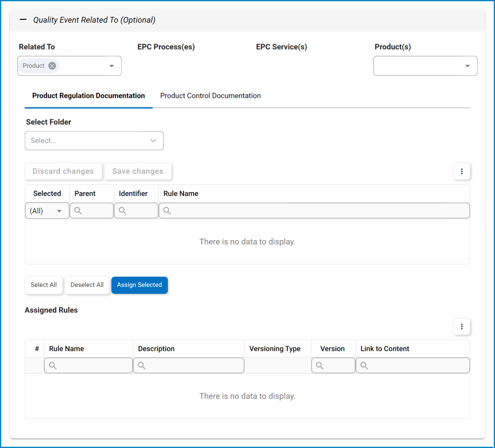Viewport: 495px width, 448px height.
Task: Click the Description search icon in Assigned Rules
Action: (x=142, y=365)
